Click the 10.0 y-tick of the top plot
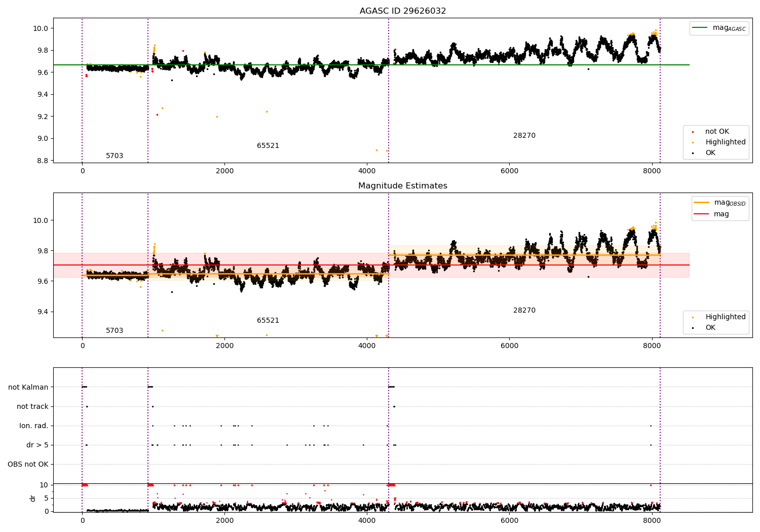760x532 pixels. [41, 28]
